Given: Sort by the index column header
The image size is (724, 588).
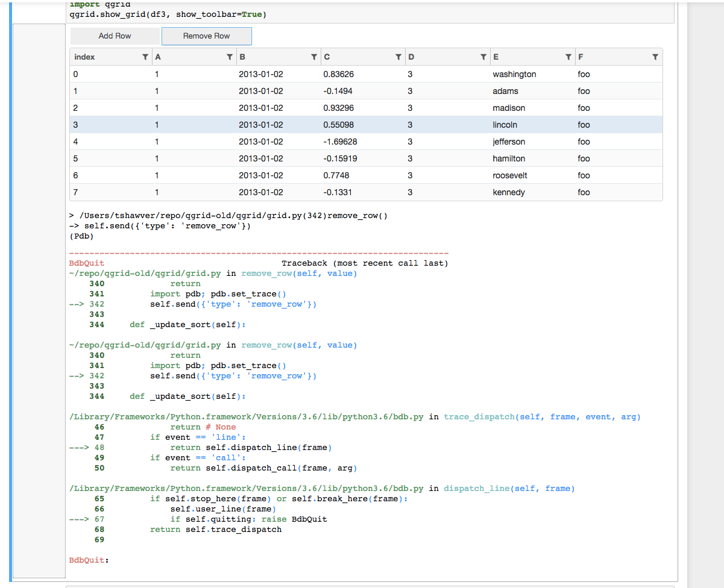Looking at the screenshot, I should point(84,57).
